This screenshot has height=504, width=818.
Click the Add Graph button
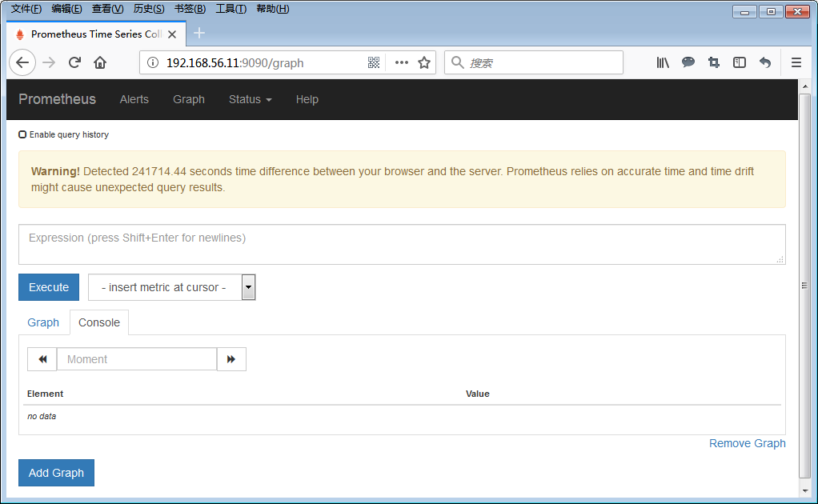click(x=56, y=473)
